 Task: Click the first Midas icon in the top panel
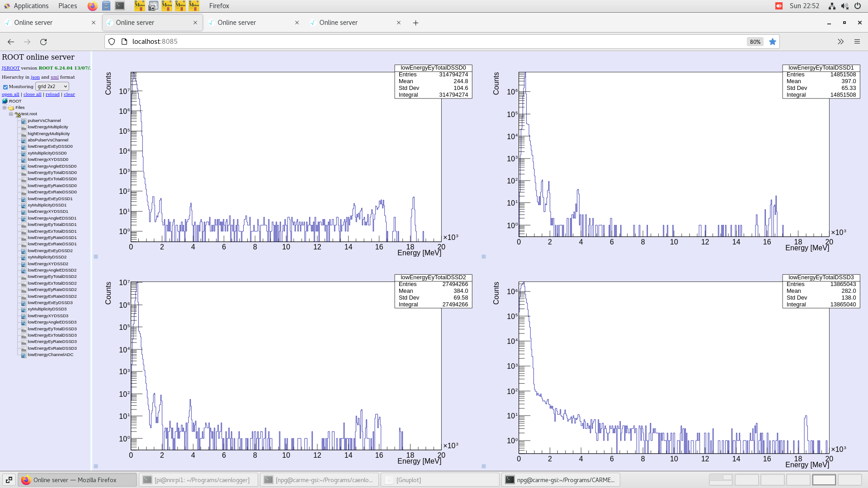tap(140, 6)
